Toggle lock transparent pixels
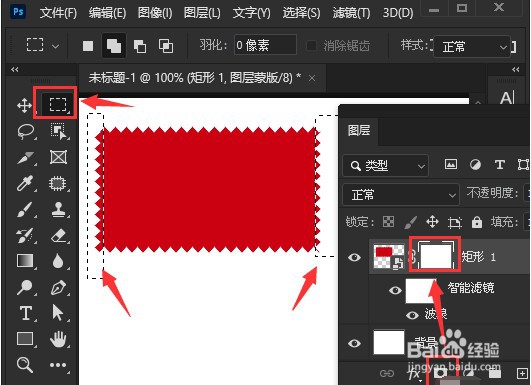 [388, 222]
